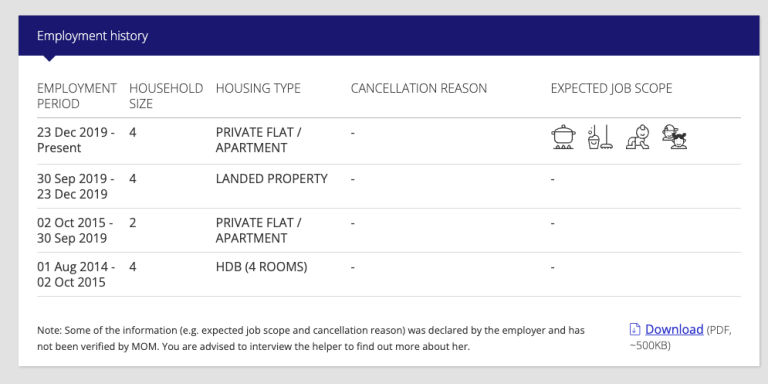This screenshot has width=768, height=384.
Task: Click the Housing Type column header
Action: point(258,89)
